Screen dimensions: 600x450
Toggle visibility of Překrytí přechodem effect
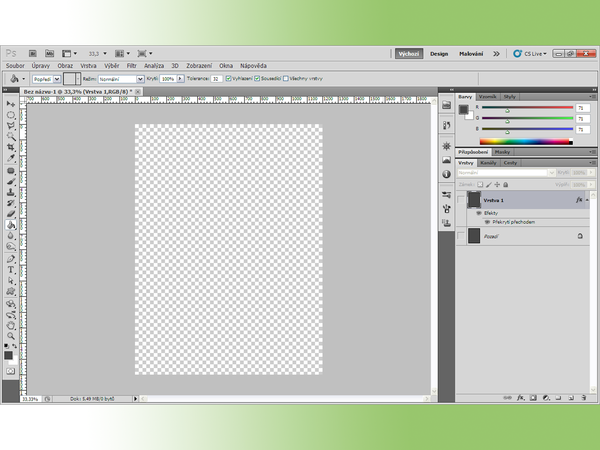(x=487, y=223)
